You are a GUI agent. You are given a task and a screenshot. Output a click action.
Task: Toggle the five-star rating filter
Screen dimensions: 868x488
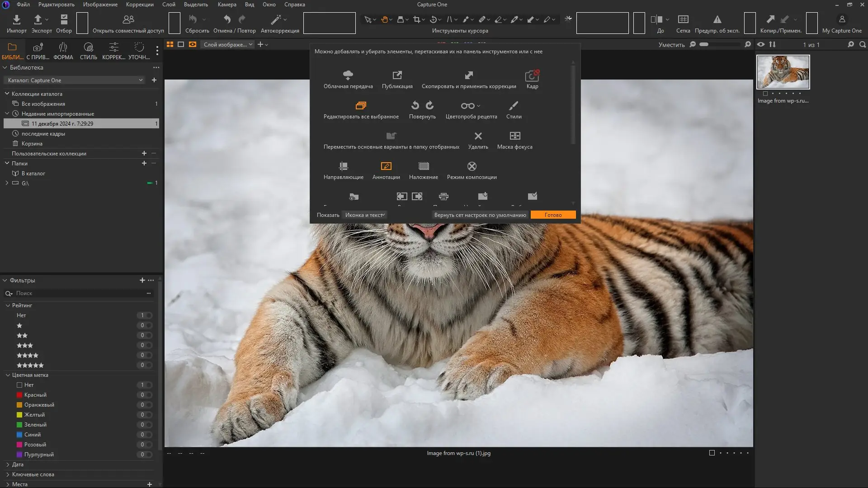[30, 365]
